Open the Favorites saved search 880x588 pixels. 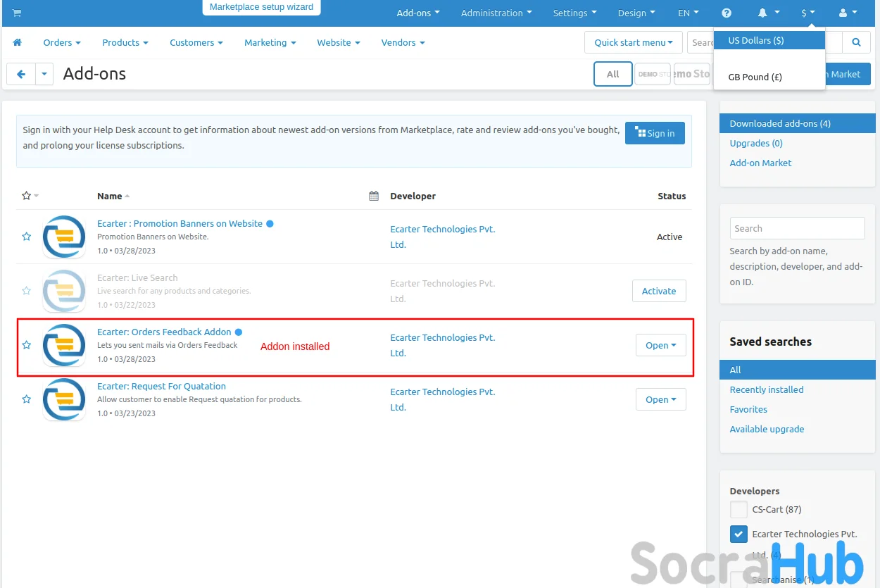point(748,409)
